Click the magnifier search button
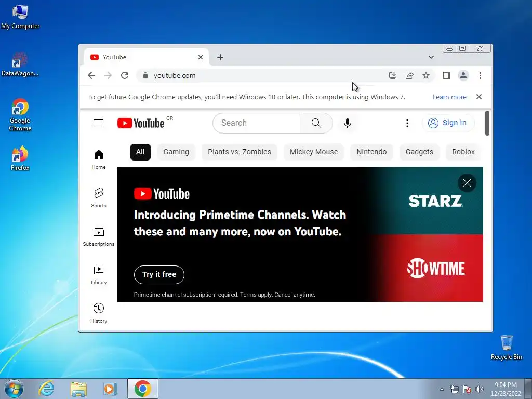This screenshot has height=399, width=532. 316,123
